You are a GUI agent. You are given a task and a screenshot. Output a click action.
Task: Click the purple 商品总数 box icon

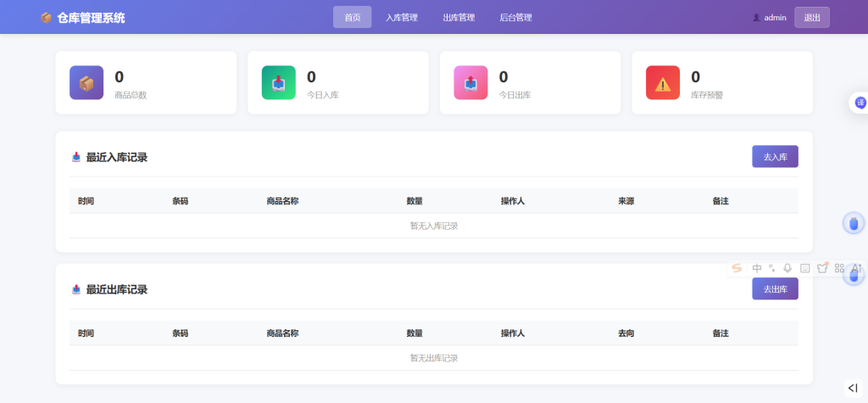[x=86, y=82]
